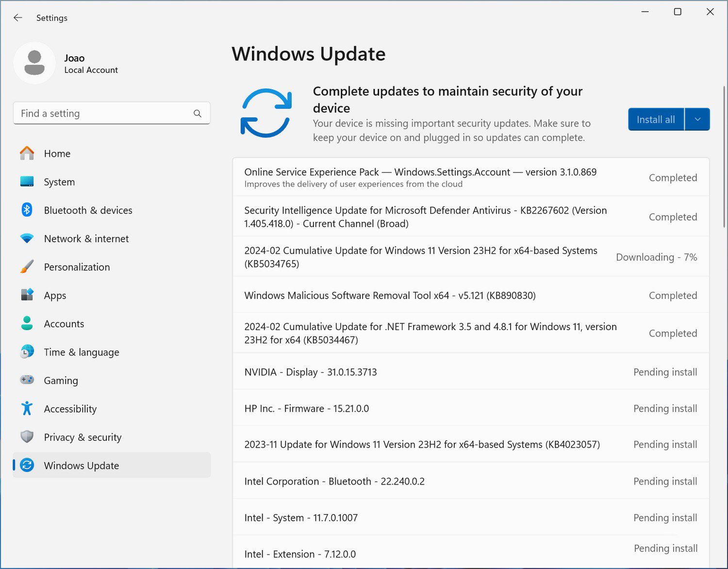728x569 pixels.
Task: Select the Online Service Experience Pack update
Action: coord(471,177)
